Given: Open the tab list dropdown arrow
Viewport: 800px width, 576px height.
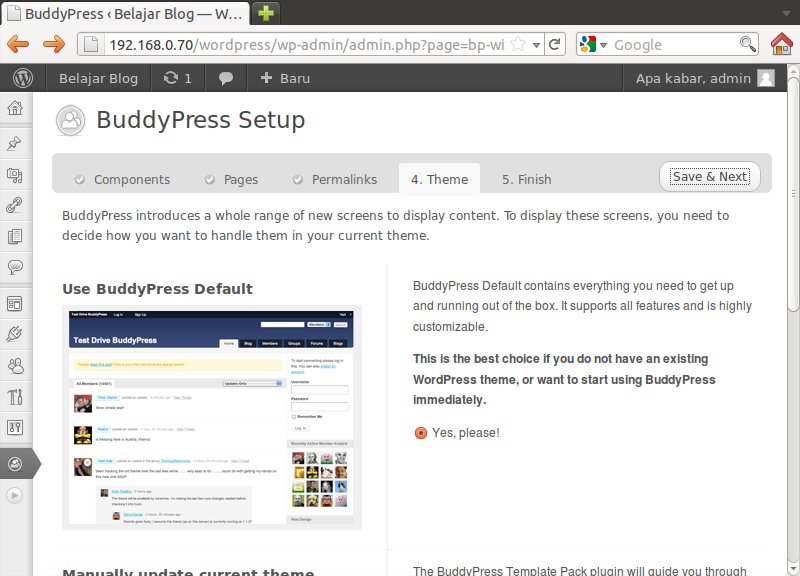Looking at the screenshot, I should tap(786, 13).
